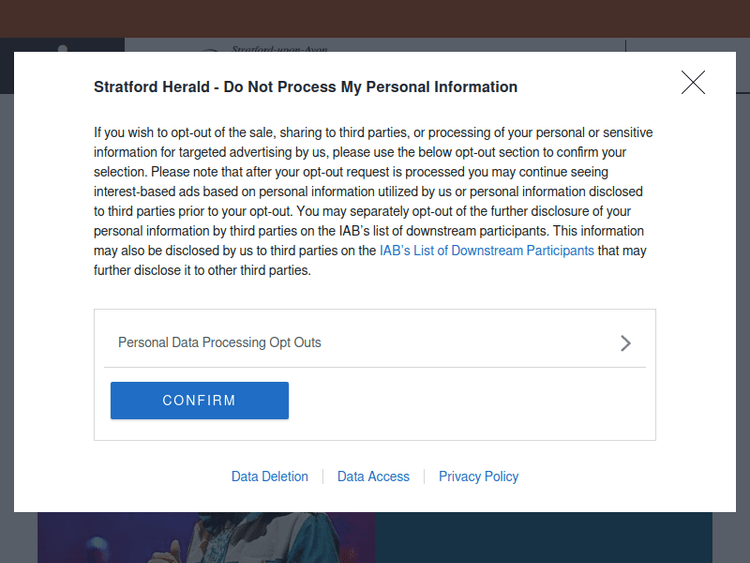
Task: Follow the Data Deletion link
Action: click(x=270, y=477)
